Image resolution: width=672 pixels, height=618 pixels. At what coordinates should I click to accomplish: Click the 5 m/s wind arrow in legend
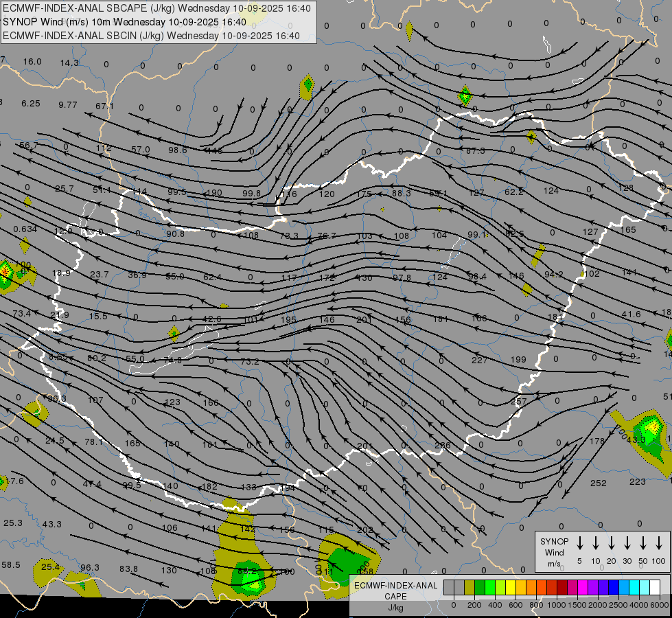click(579, 543)
